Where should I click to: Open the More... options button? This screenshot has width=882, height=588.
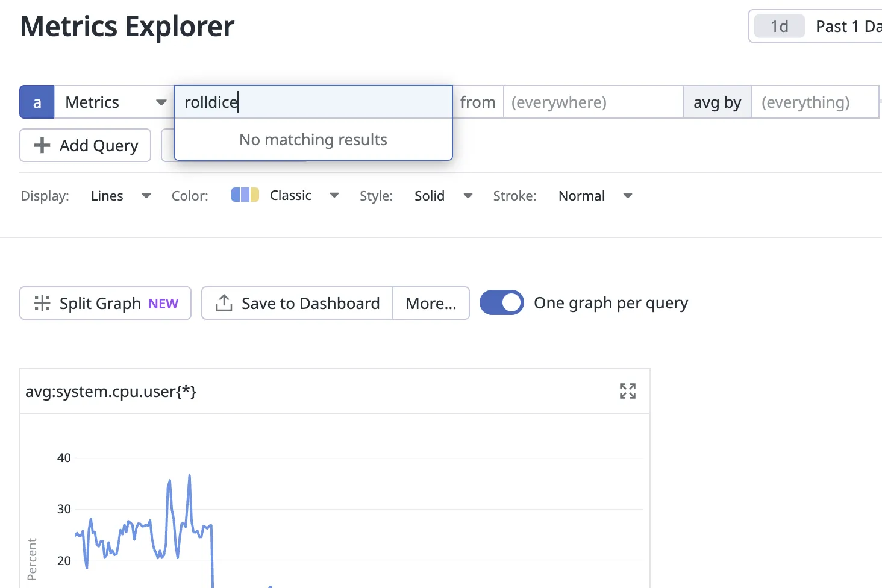(x=431, y=303)
